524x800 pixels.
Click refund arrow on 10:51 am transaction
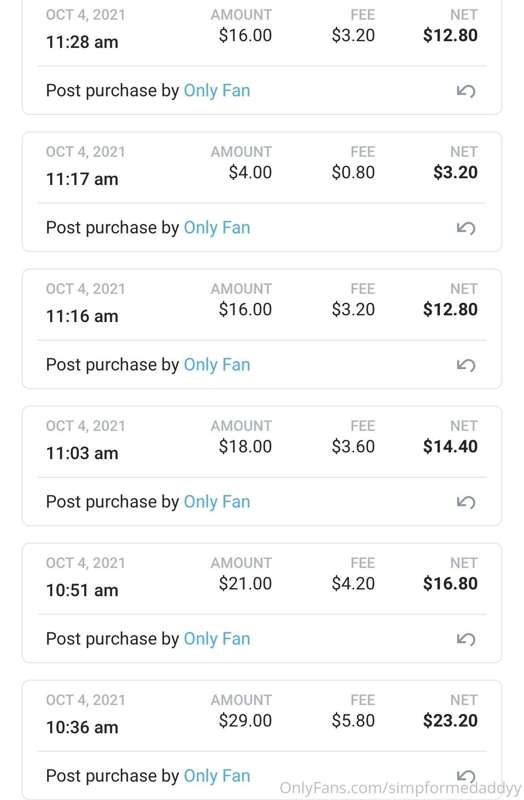(x=466, y=639)
